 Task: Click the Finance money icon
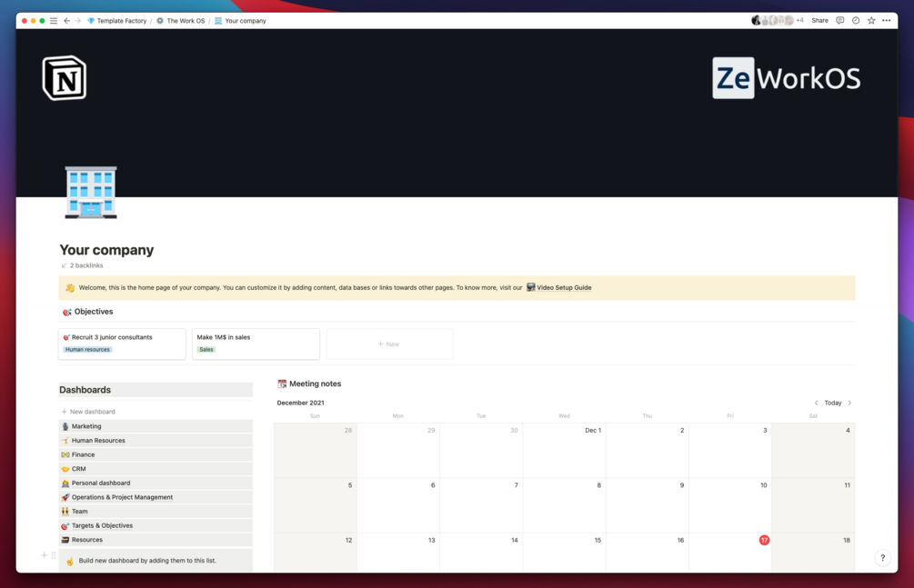65,454
